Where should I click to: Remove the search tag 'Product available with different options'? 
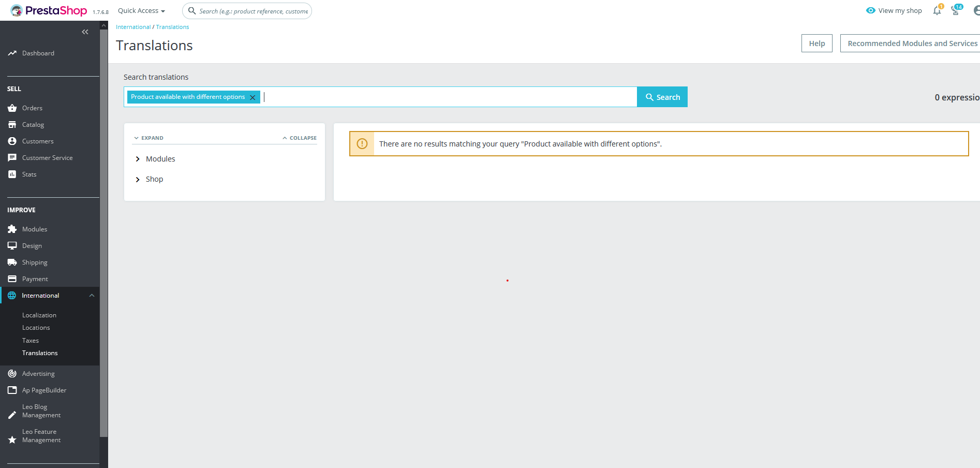[253, 97]
